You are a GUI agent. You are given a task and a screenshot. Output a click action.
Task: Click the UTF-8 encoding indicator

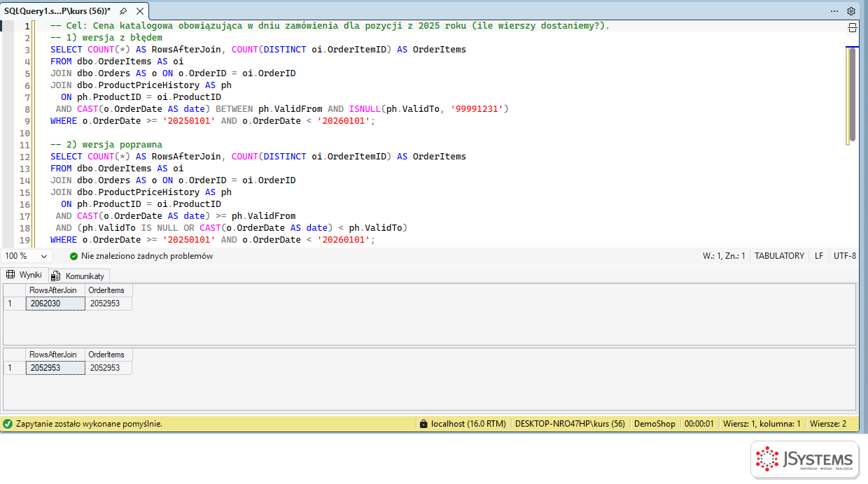(x=845, y=256)
